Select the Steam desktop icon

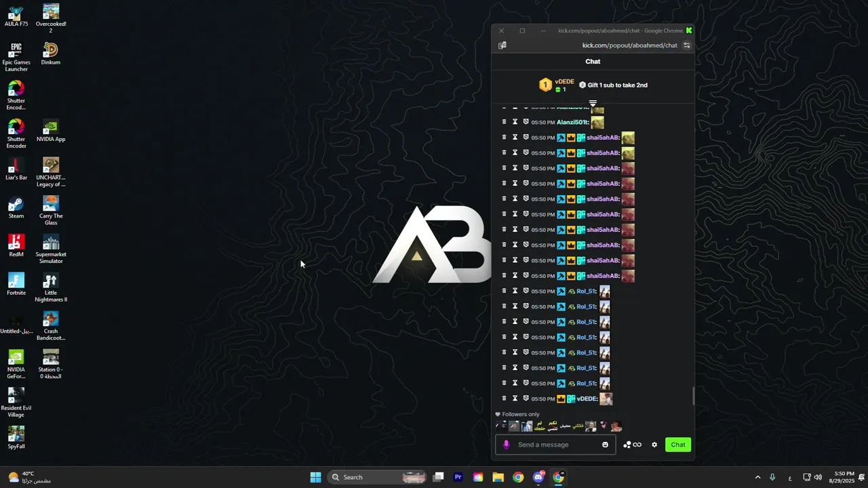pyautogui.click(x=16, y=207)
